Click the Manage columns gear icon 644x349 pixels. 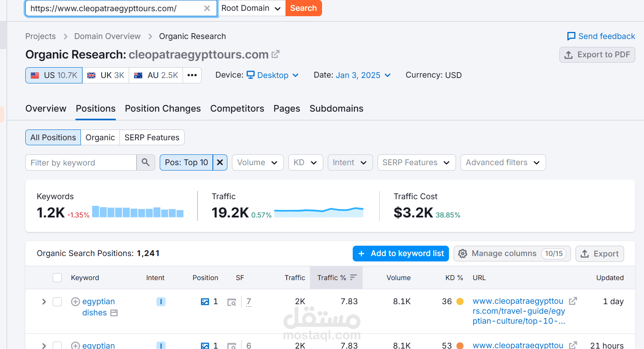pyautogui.click(x=463, y=254)
